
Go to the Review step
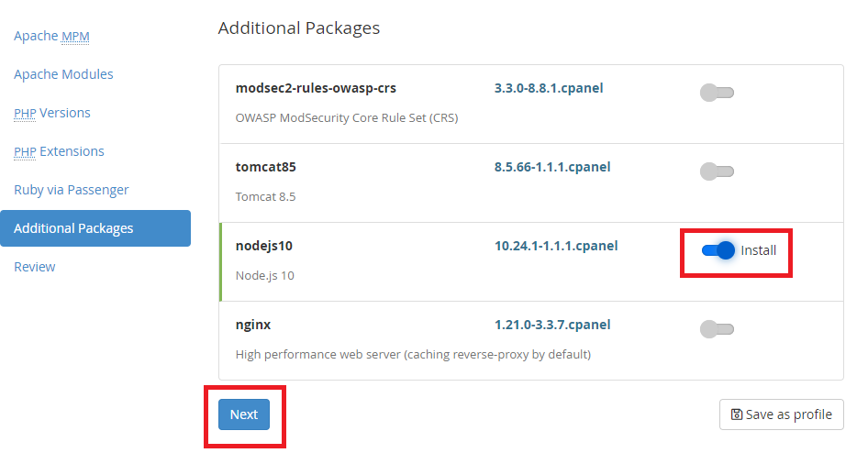pos(34,267)
